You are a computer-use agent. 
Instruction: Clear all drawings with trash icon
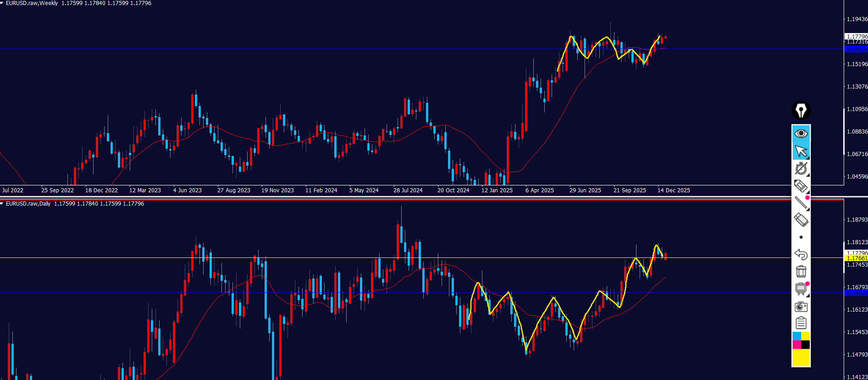(x=801, y=271)
